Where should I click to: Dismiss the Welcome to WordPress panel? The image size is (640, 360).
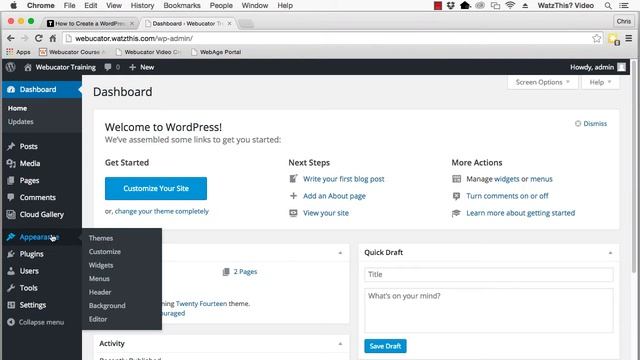click(591, 124)
